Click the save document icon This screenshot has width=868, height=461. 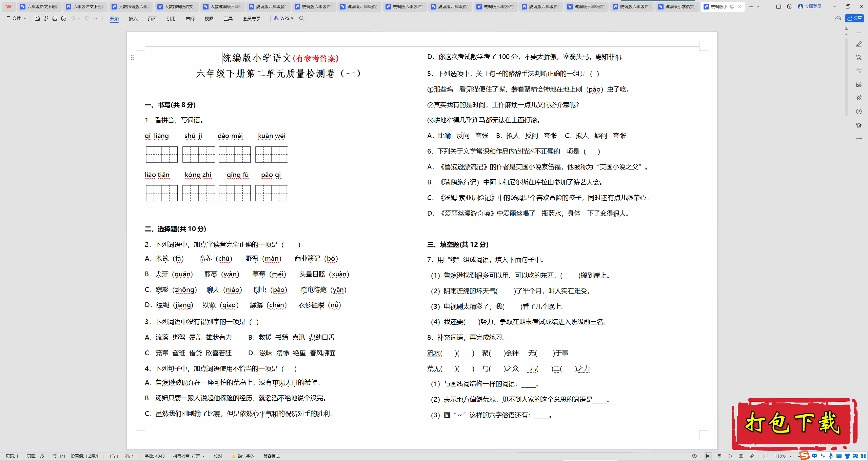click(x=37, y=18)
